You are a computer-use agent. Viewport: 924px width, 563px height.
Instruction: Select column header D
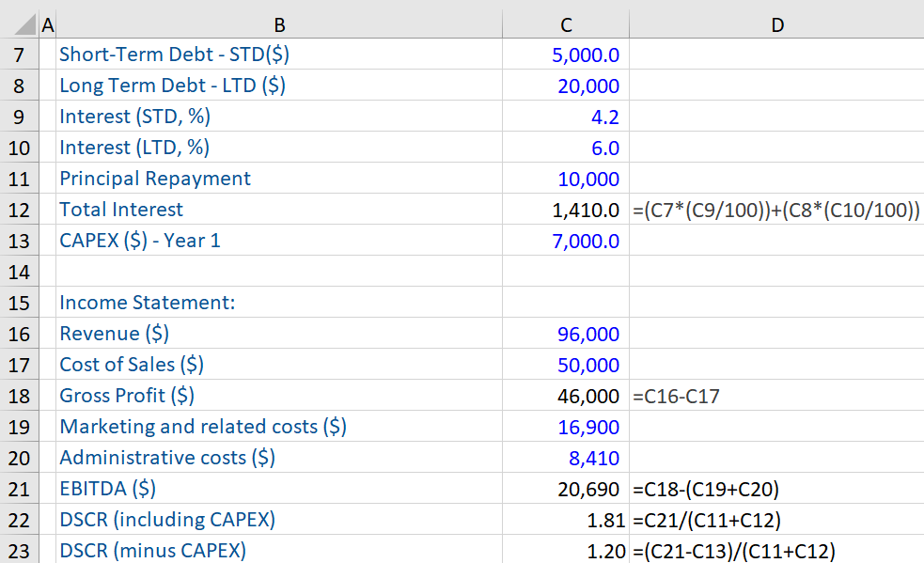click(x=776, y=23)
